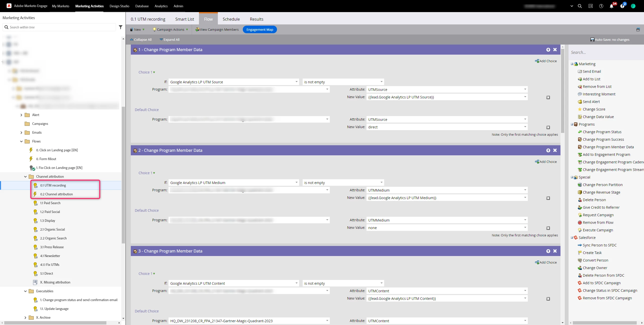
Task: Open the recent history clock icon
Action: click(601, 6)
